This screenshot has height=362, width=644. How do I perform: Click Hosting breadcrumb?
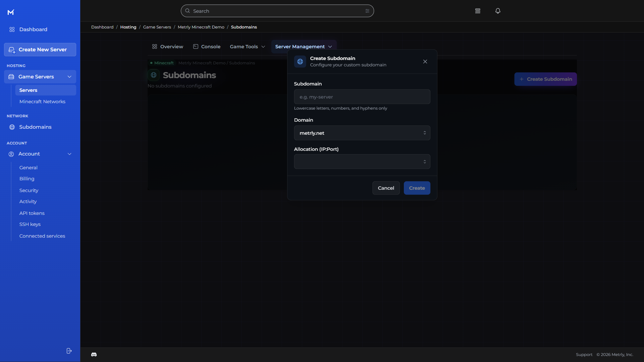coord(128,27)
